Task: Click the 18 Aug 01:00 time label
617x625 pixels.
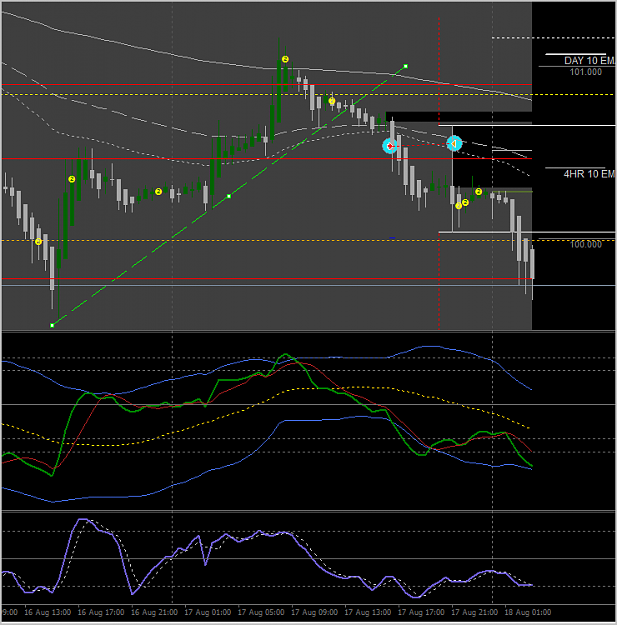Action: [528, 612]
